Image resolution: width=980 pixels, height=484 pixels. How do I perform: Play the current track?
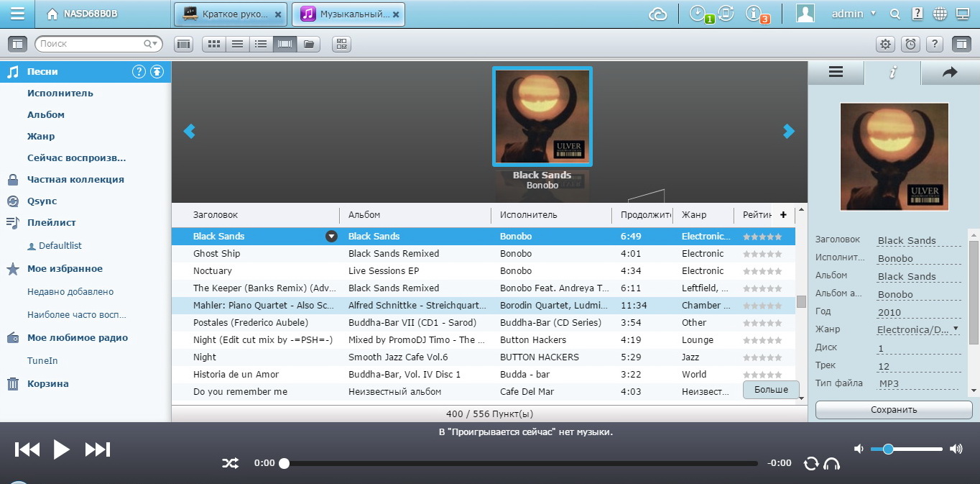[x=62, y=449]
